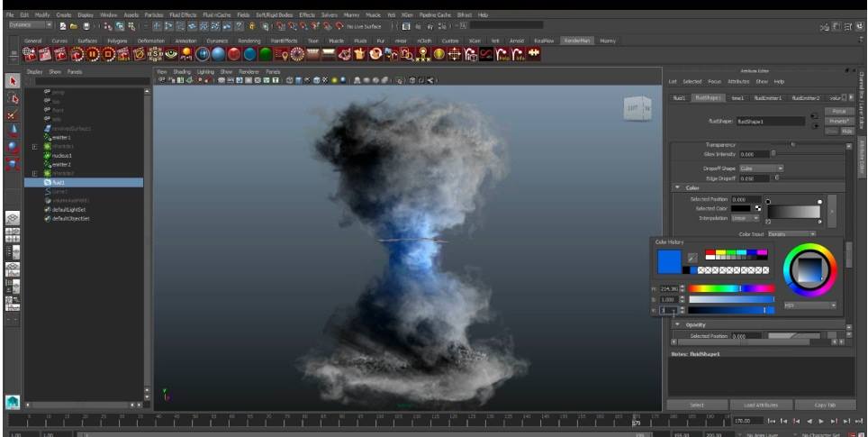Click the hue slider in color picker
Image resolution: width=868 pixels, height=437 pixels.
(x=731, y=288)
